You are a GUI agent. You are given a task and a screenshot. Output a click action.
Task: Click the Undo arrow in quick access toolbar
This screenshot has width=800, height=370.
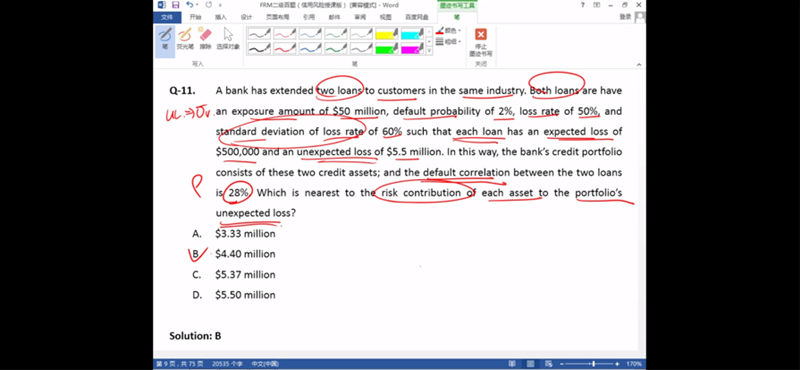click(190, 5)
